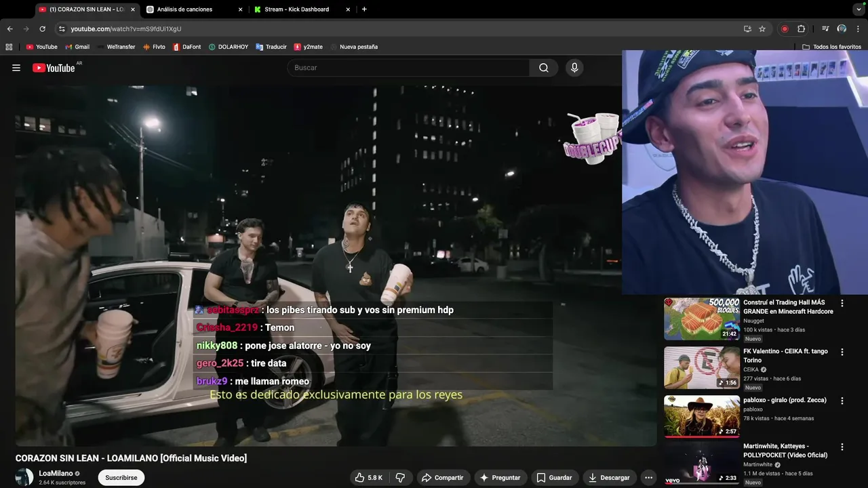Subscribe with the Suscribirse button
This screenshot has height=488, width=868.
pos(121,478)
